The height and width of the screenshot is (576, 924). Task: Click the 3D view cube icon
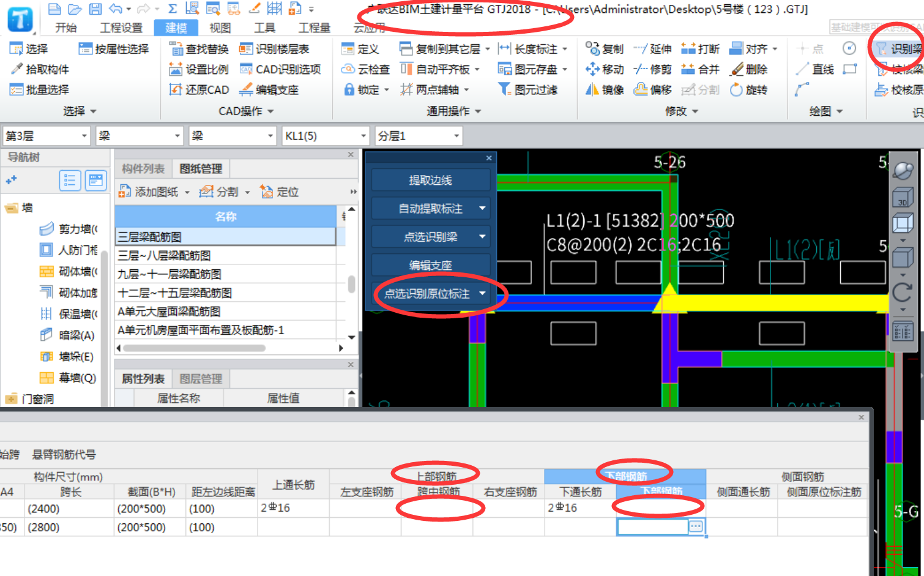903,198
